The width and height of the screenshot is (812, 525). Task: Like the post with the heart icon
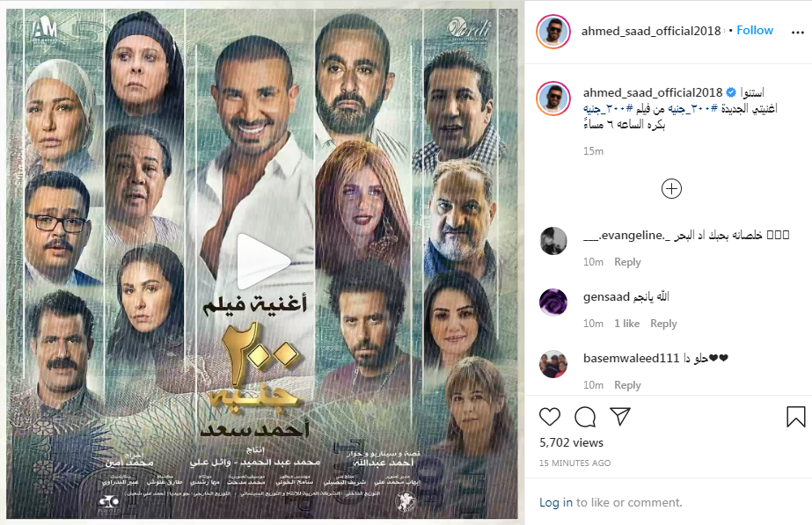(550, 417)
